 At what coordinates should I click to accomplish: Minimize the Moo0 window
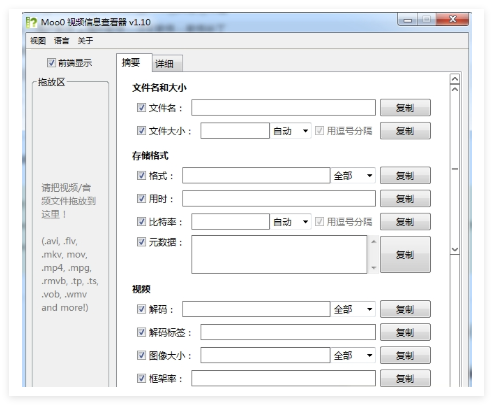click(407, 20)
